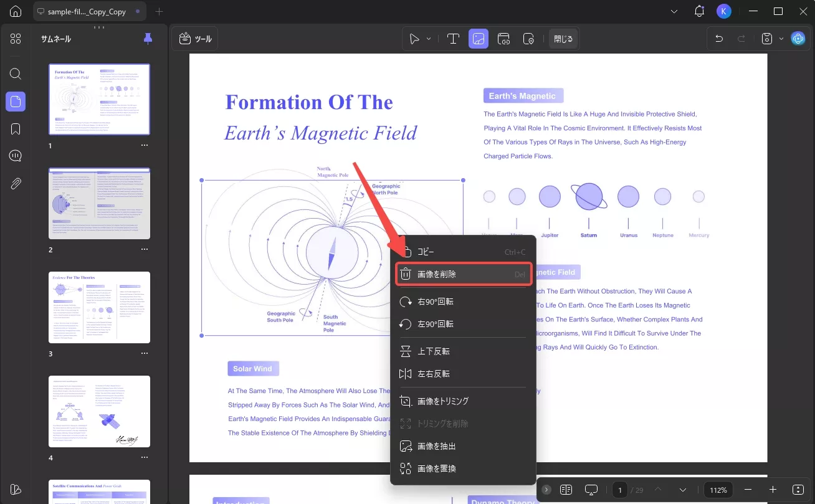This screenshot has width=815, height=504.
Task: Open more options for thumbnail page 4
Action: pyautogui.click(x=145, y=457)
